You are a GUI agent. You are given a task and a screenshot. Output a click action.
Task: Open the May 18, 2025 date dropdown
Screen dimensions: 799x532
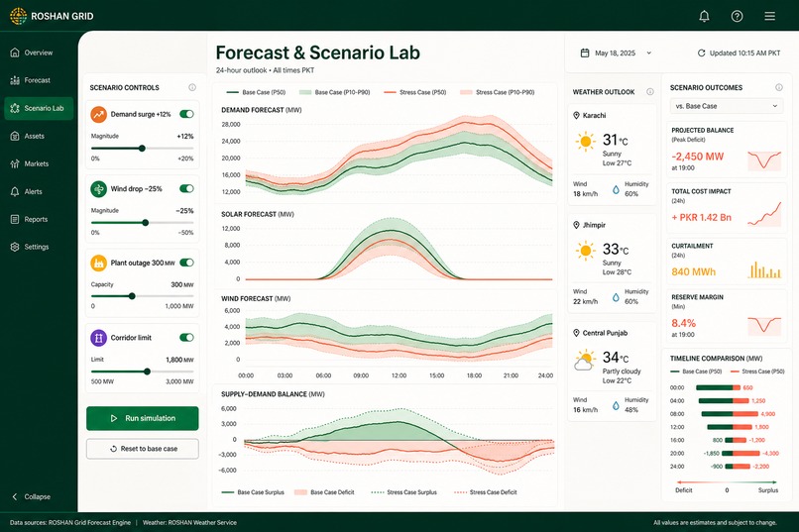tap(616, 53)
